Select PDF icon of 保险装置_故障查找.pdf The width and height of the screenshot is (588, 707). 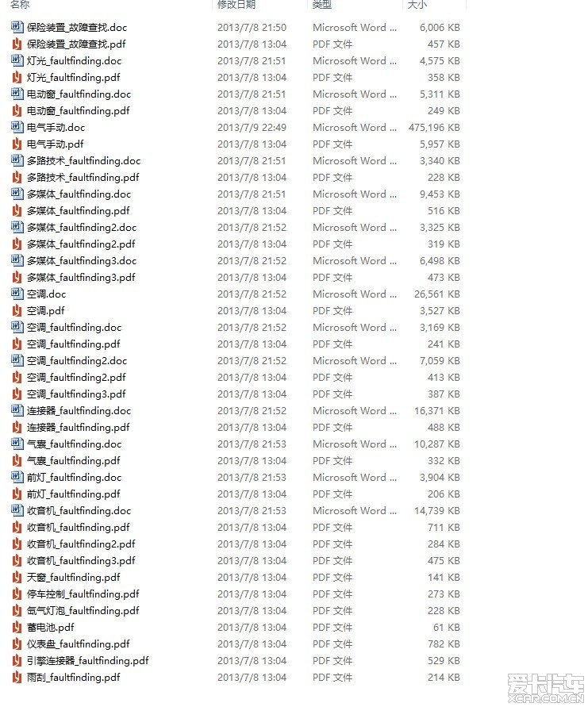coord(17,44)
